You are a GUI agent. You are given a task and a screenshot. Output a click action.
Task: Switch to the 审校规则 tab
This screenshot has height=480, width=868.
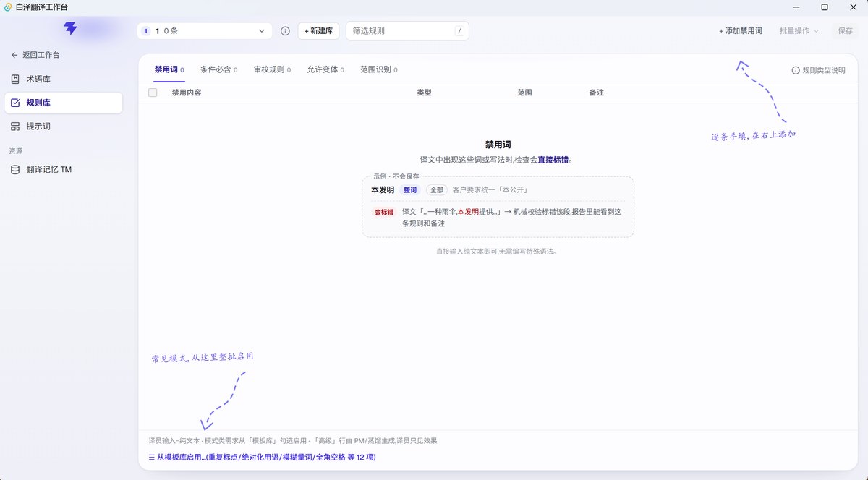[272, 70]
